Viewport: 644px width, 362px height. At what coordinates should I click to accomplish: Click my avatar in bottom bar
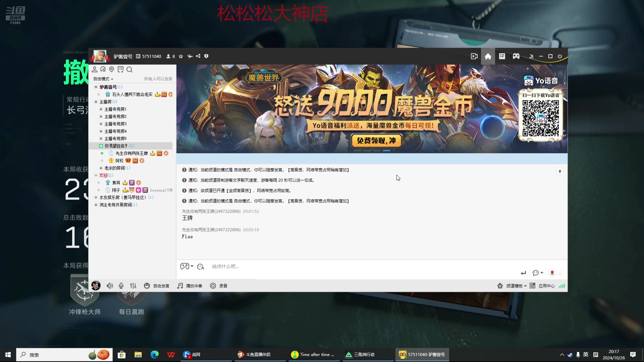pyautogui.click(x=96, y=286)
